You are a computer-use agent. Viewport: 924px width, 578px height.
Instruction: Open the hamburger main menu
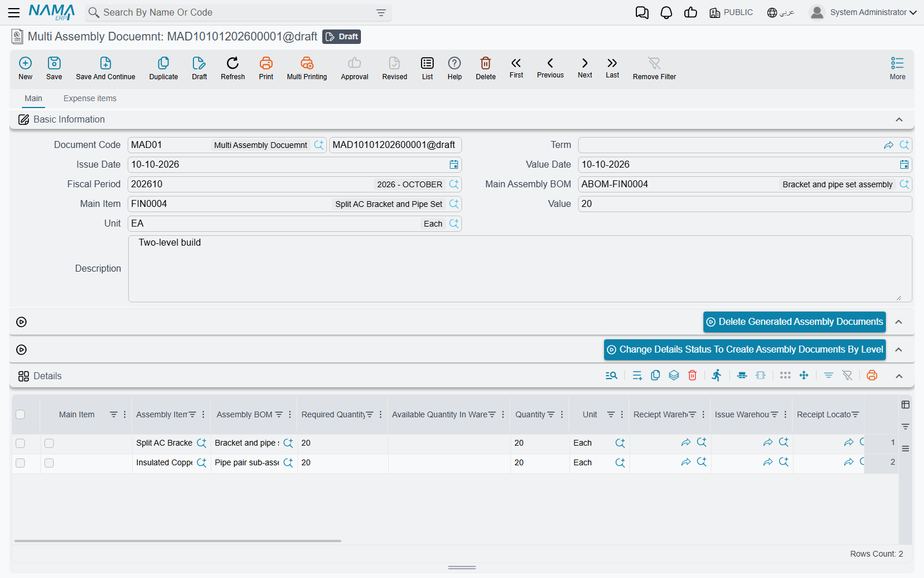pos(14,12)
